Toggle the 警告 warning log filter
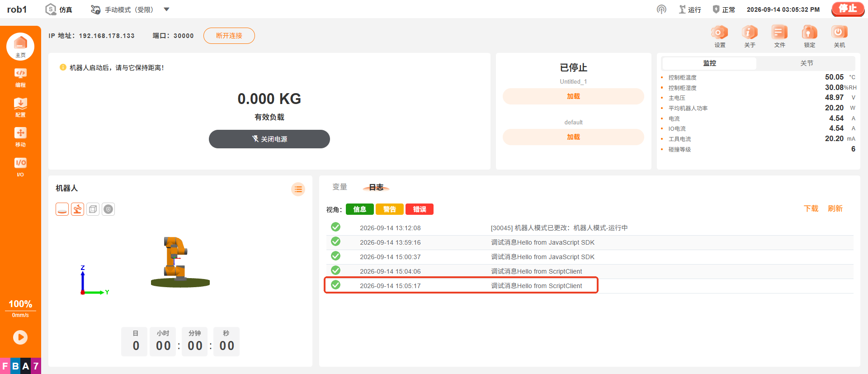 (390, 209)
